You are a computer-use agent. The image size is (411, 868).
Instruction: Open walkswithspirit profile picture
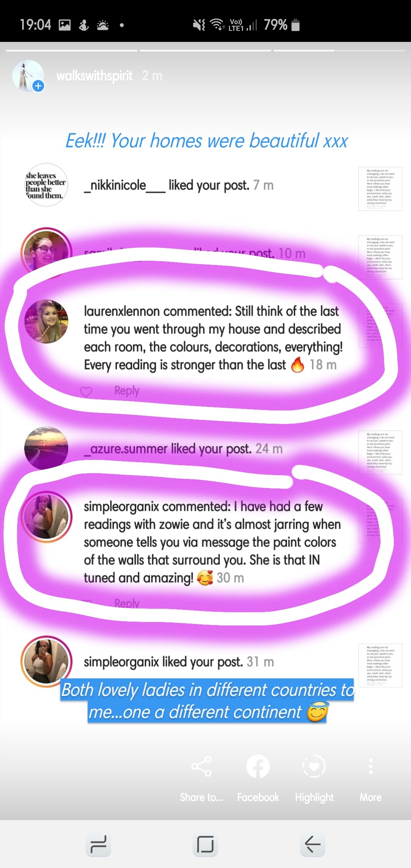coord(28,75)
